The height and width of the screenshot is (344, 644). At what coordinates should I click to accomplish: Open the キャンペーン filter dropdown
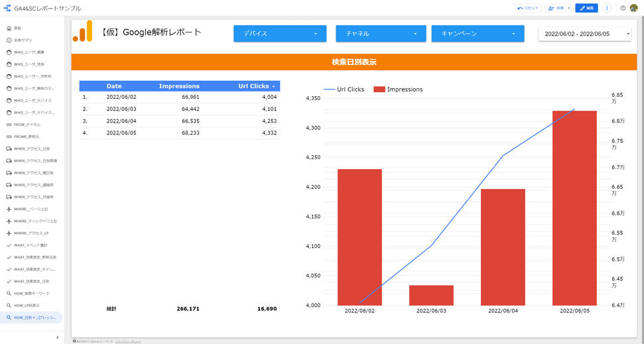[x=478, y=33]
